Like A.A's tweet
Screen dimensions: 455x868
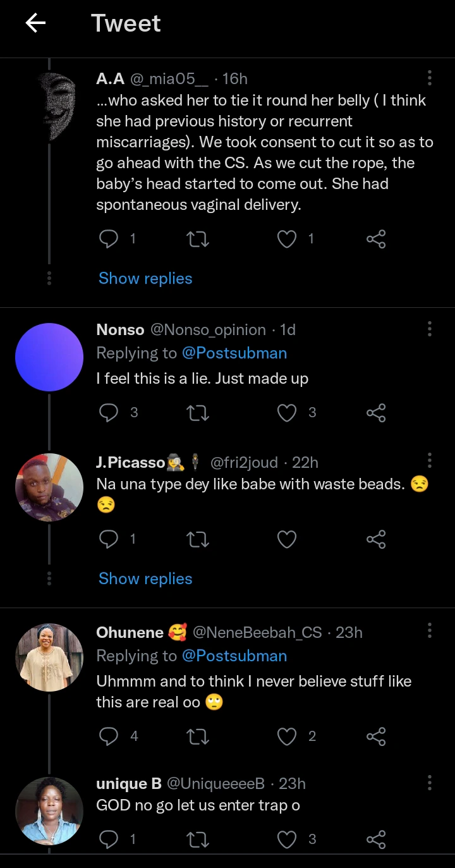288,238
